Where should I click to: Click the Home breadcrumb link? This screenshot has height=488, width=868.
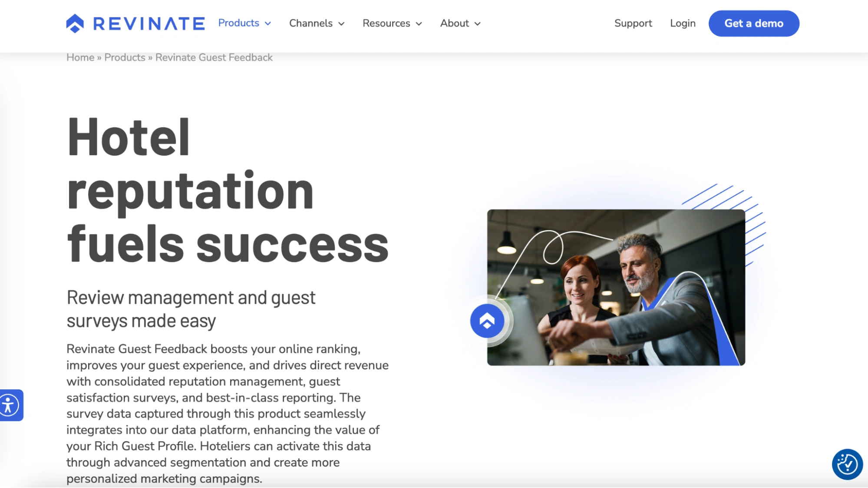pos(80,57)
